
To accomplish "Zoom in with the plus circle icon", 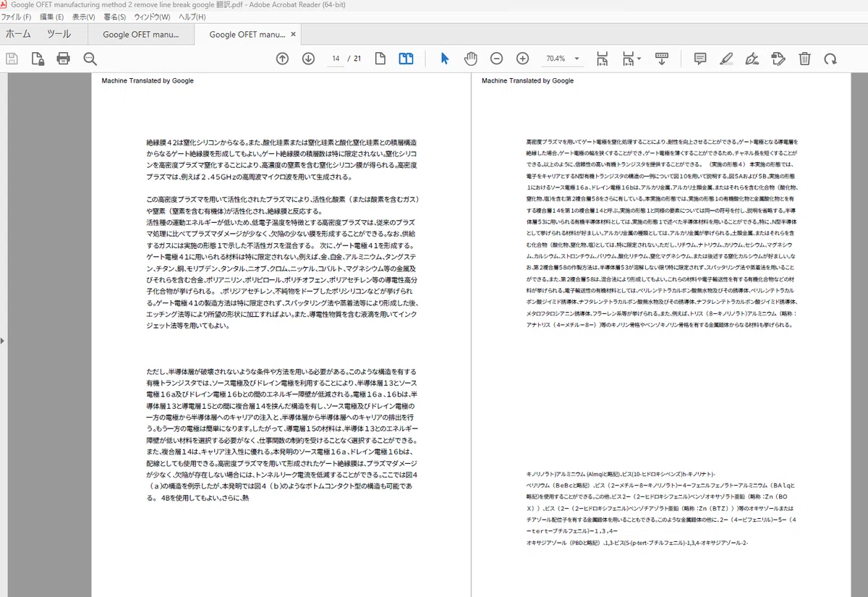I will click(x=522, y=59).
